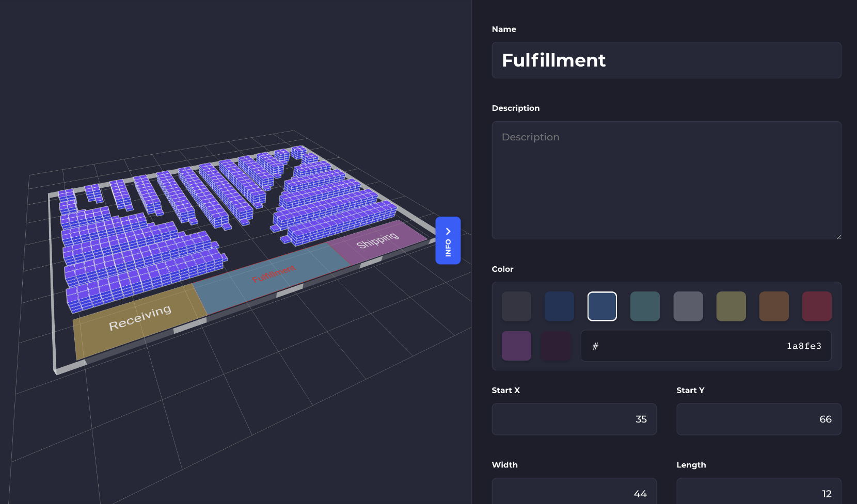Pick the teal color swatch
The image size is (857, 504).
point(645,306)
